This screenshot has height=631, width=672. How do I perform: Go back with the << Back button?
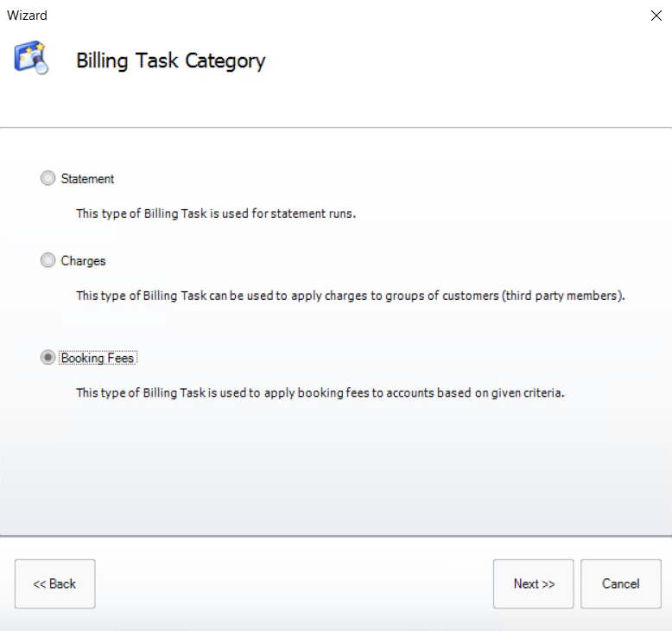click(54, 583)
